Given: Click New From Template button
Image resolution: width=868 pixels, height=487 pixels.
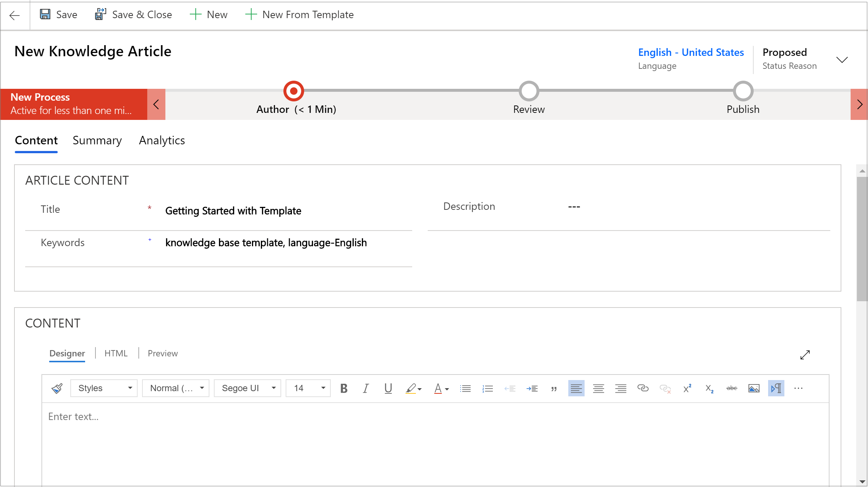Looking at the screenshot, I should 300,15.
